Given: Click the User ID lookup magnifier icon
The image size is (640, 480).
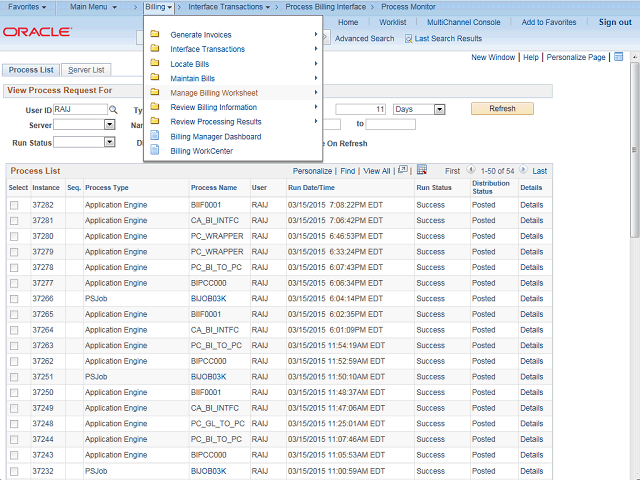Looking at the screenshot, I should point(113,109).
